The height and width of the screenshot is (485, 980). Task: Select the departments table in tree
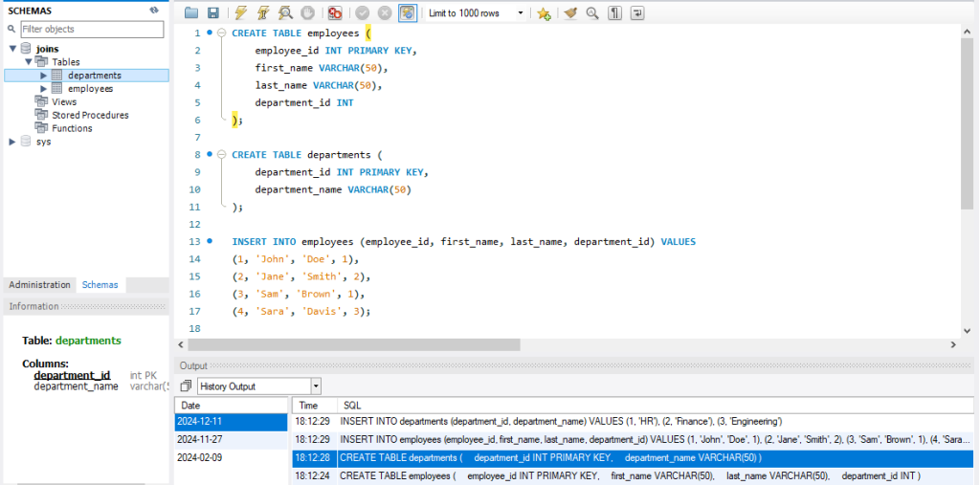click(x=95, y=76)
